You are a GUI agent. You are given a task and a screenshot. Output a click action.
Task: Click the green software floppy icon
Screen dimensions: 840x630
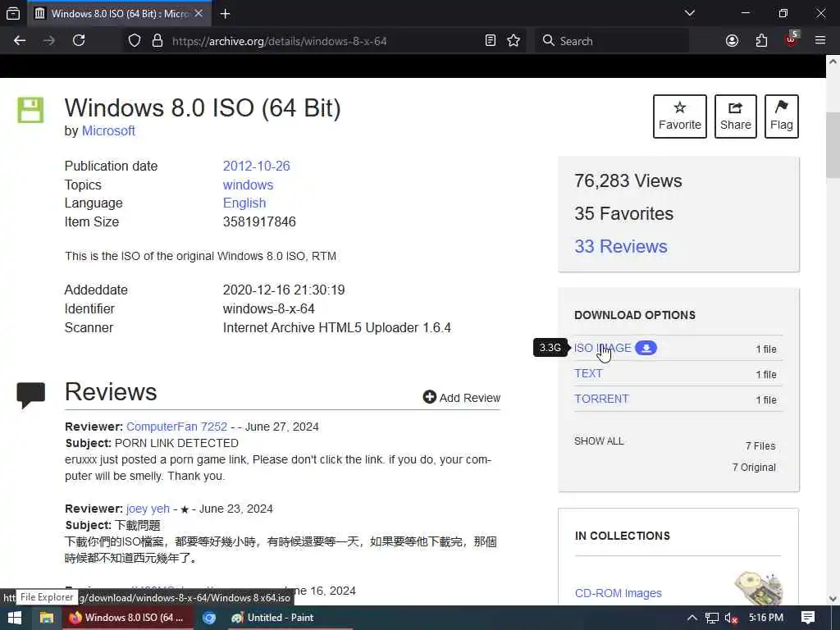click(x=30, y=111)
